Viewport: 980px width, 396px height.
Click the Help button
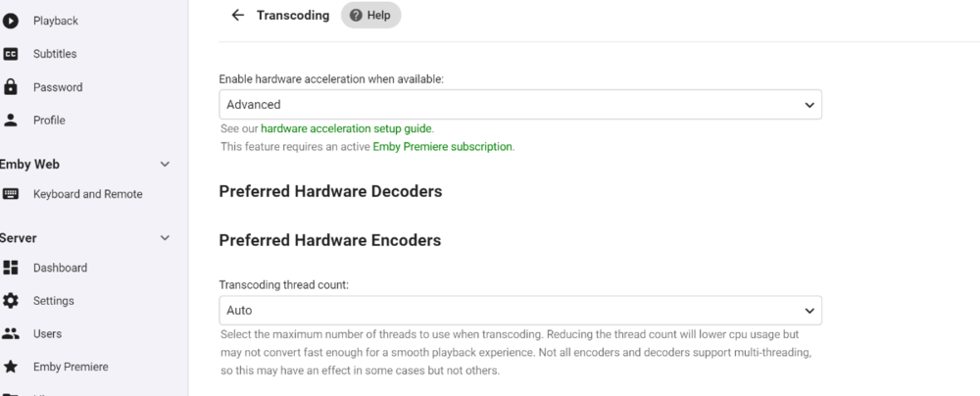[x=370, y=16]
